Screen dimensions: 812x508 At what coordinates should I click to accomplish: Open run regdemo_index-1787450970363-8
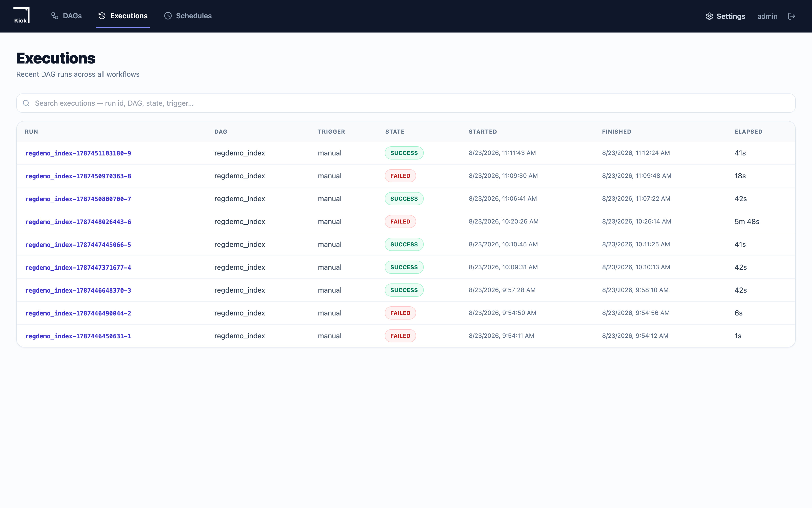tap(78, 176)
